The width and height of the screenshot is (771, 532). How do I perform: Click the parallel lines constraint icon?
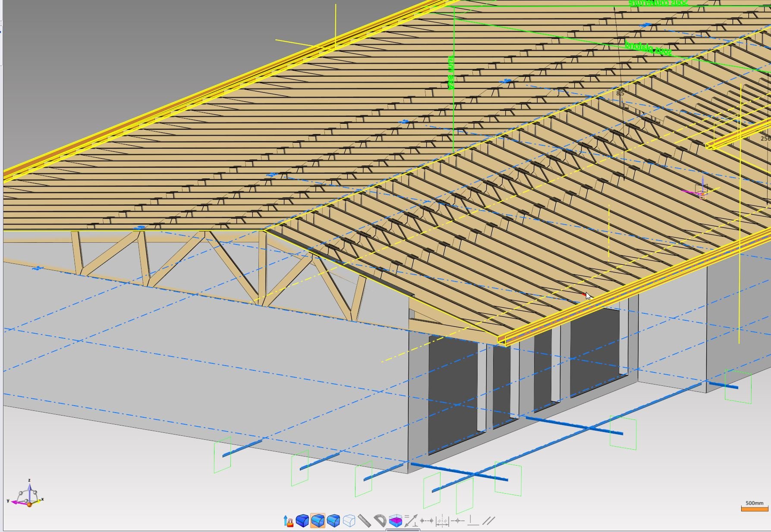pyautogui.click(x=488, y=521)
